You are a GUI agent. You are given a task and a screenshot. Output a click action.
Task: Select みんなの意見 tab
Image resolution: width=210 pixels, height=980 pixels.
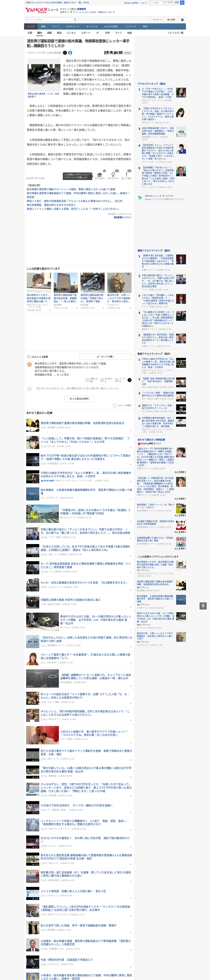click(x=111, y=27)
